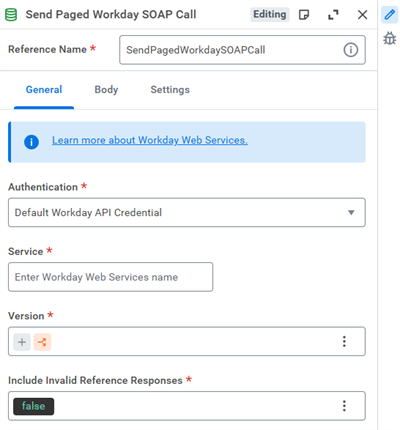Click the 'Authentication' label
The height and width of the screenshot is (430, 400).
coord(43,187)
